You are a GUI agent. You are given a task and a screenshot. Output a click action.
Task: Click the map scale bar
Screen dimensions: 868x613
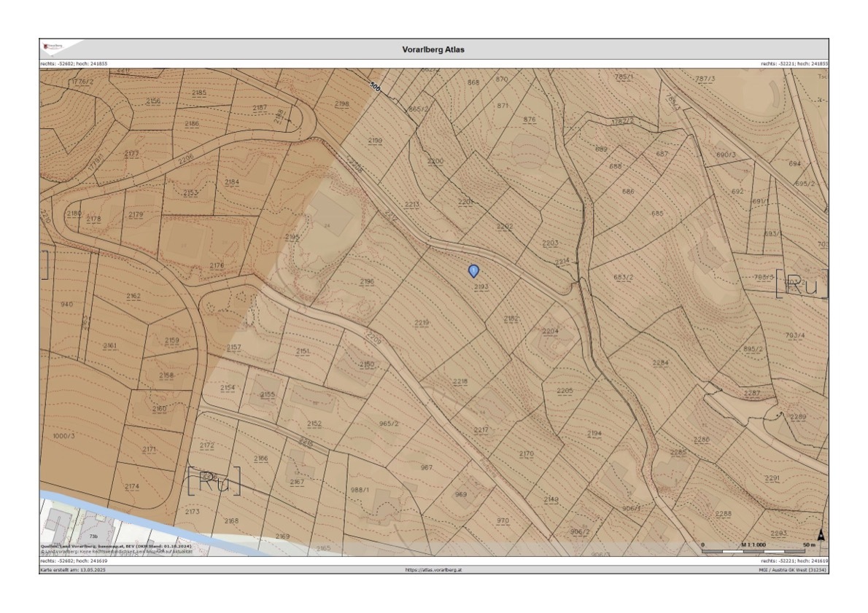tap(753, 551)
